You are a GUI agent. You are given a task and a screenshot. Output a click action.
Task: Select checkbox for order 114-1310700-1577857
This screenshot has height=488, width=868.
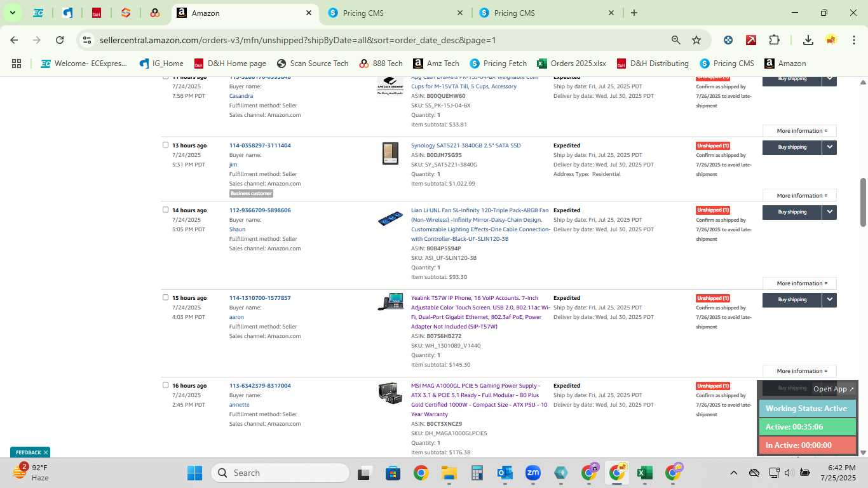[166, 297]
